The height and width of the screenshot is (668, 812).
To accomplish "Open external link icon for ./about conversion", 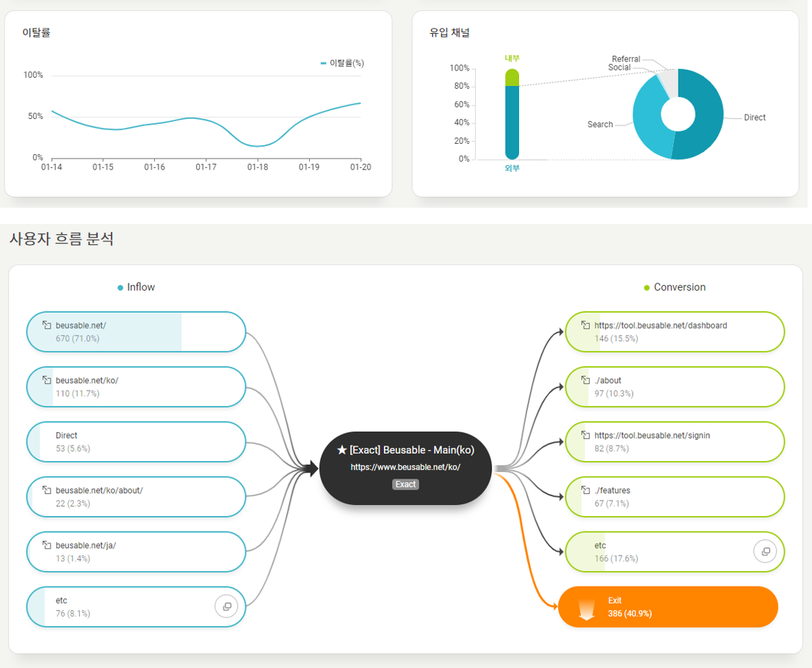I will tap(585, 380).
